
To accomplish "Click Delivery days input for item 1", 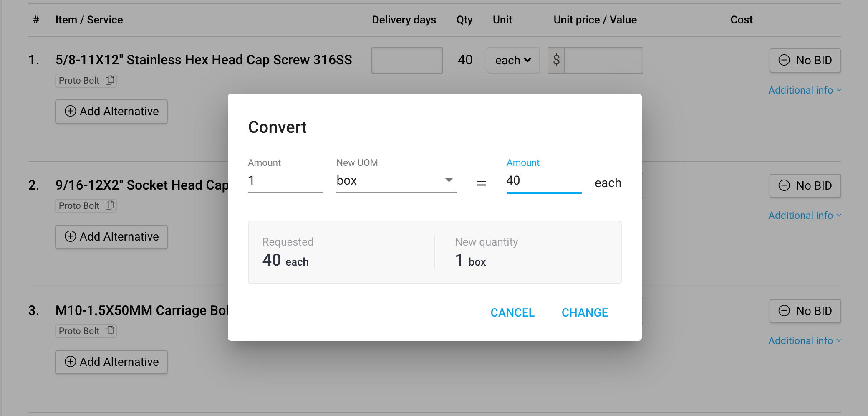I will pyautogui.click(x=407, y=61).
